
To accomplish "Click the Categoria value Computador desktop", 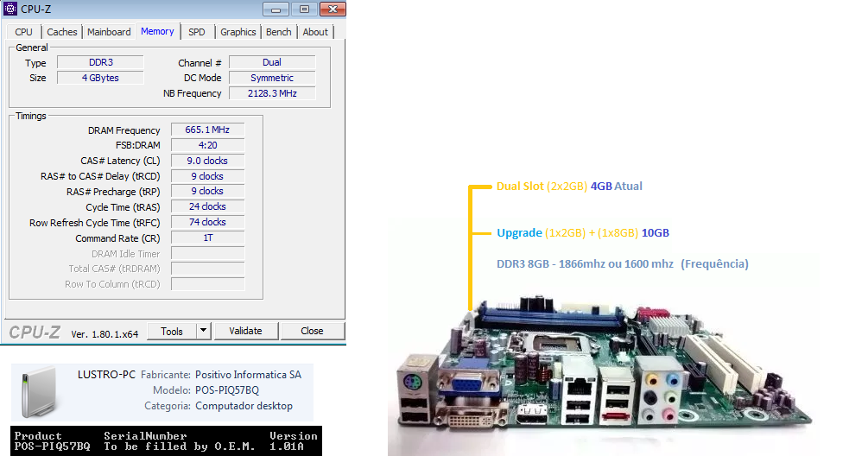I will pyautogui.click(x=244, y=406).
